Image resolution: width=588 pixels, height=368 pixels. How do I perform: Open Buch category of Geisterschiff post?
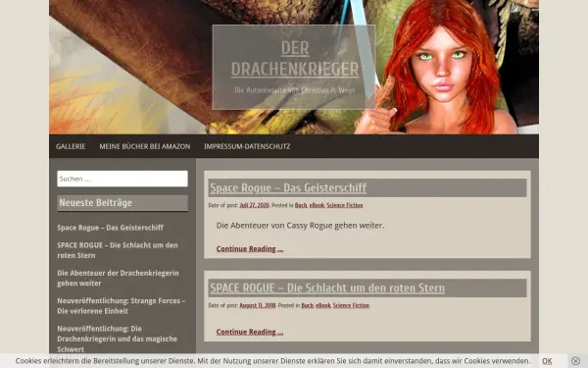pyautogui.click(x=301, y=205)
